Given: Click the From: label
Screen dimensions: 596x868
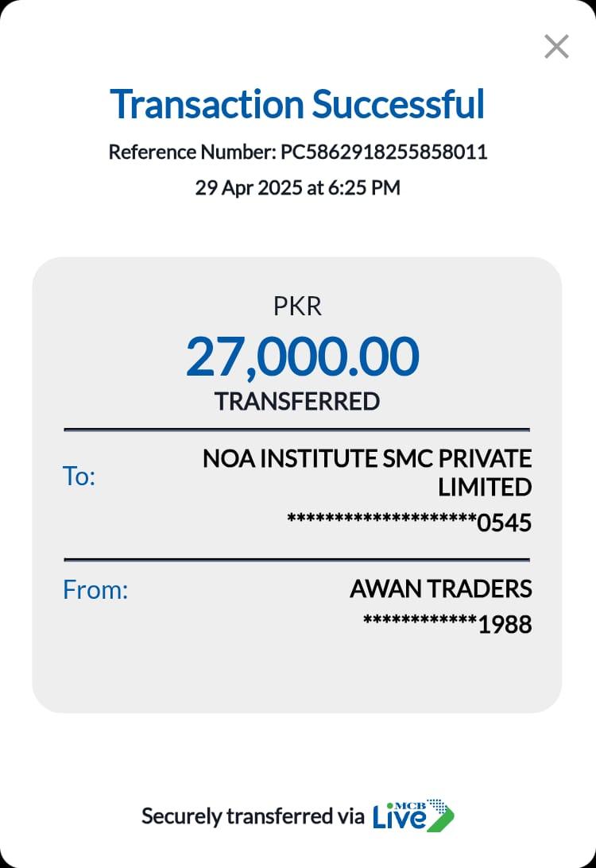Looking at the screenshot, I should click(95, 590).
